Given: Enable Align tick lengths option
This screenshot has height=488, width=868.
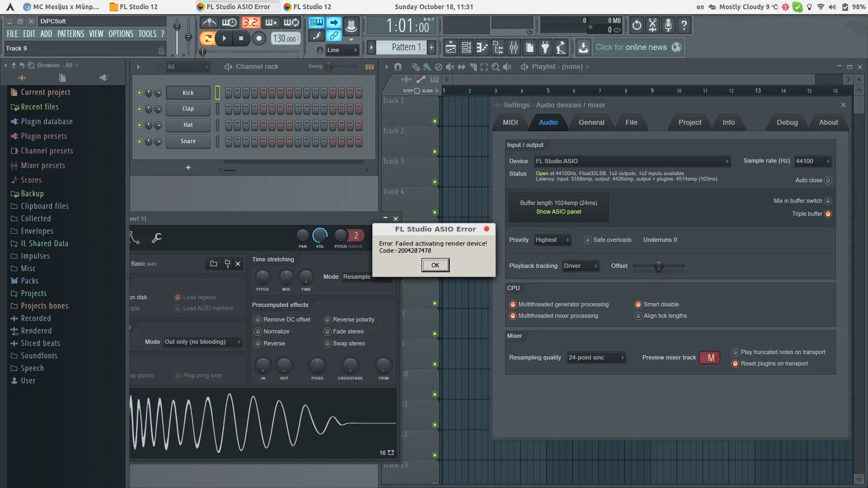Looking at the screenshot, I should click(x=638, y=316).
